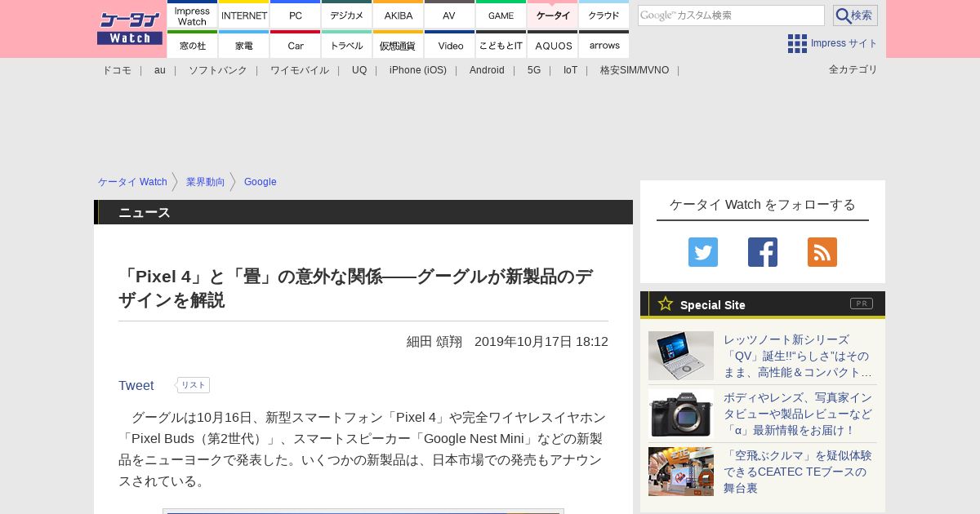
Task: Open the レッツノート新シリーズ QV article link
Action: pos(798,356)
